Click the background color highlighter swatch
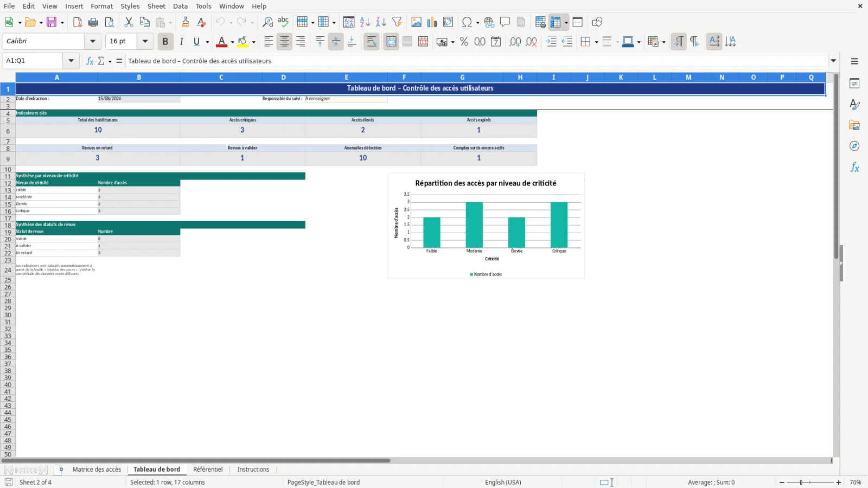868x488 pixels. [x=242, y=42]
